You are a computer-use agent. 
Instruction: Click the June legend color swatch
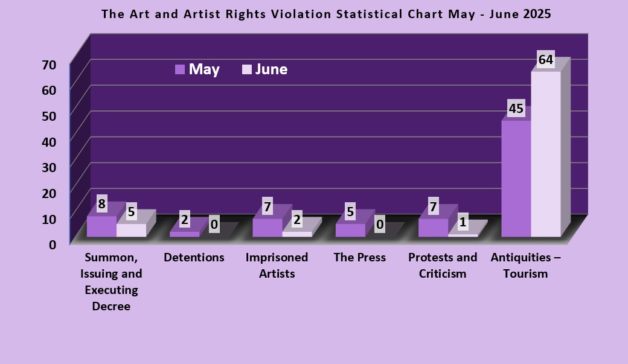tap(246, 69)
